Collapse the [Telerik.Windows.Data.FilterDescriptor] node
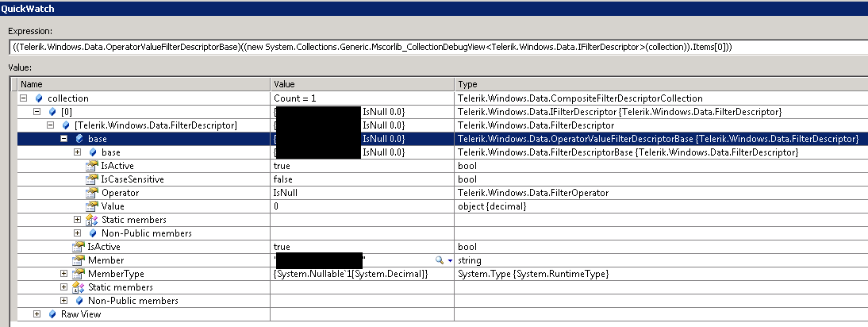The image size is (868, 327). [51, 125]
